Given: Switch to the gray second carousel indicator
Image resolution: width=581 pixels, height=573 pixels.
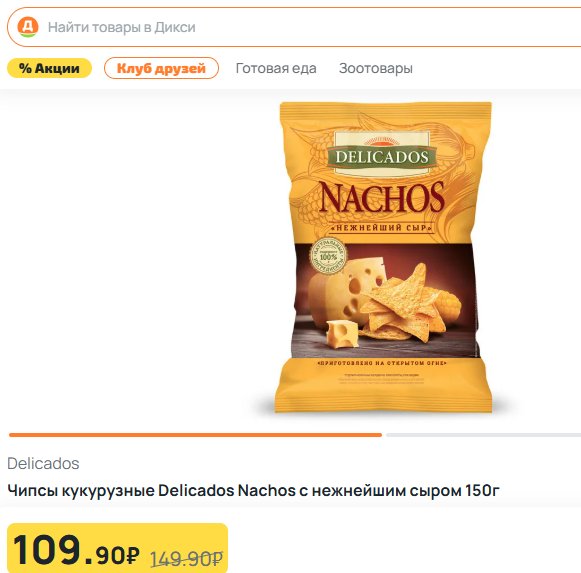Looking at the screenshot, I should (x=483, y=435).
